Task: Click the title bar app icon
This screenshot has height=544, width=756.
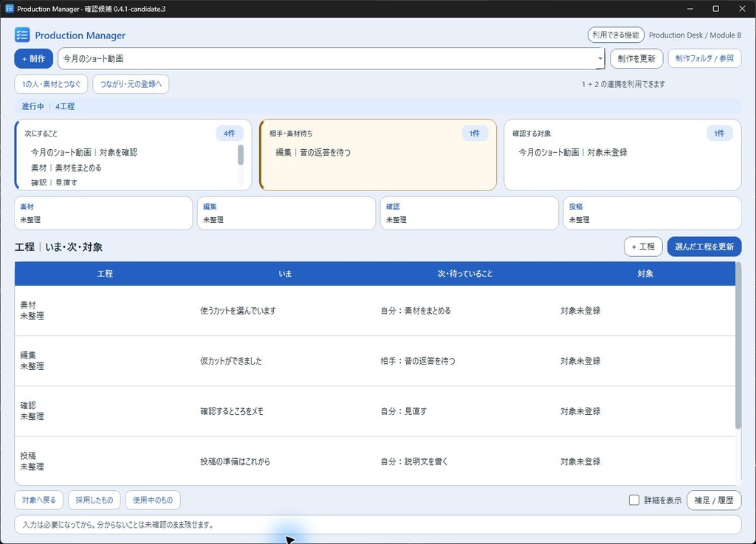Action: click(x=9, y=9)
